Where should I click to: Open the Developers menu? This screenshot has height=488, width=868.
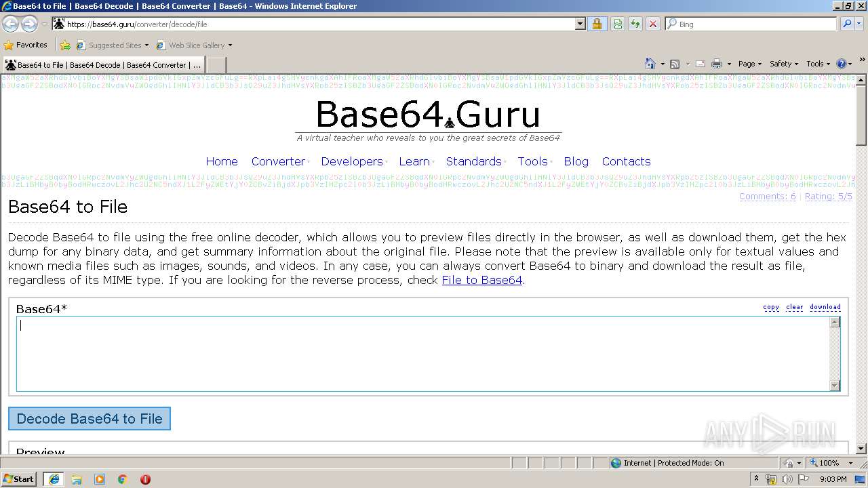[352, 161]
